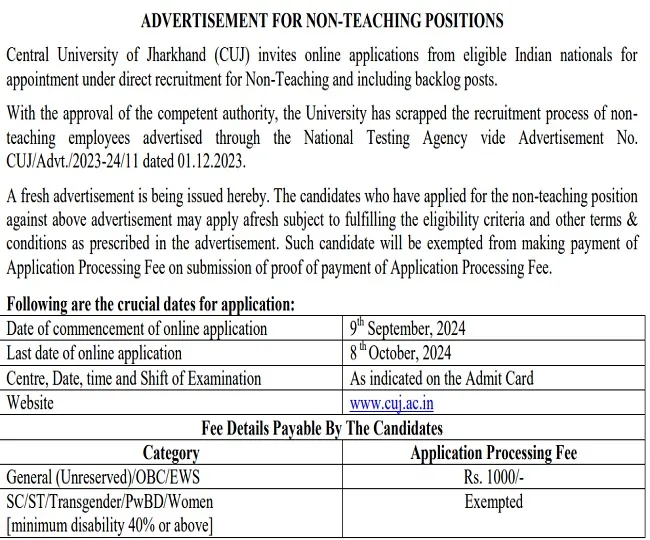Viewport: 650px width, 540px height.
Task: Click "Following are the crucial dates for application" text
Action: tap(150, 304)
